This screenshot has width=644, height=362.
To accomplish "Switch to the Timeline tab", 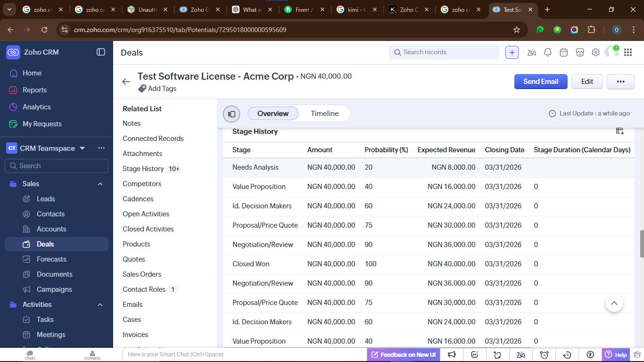I will 324,114.
